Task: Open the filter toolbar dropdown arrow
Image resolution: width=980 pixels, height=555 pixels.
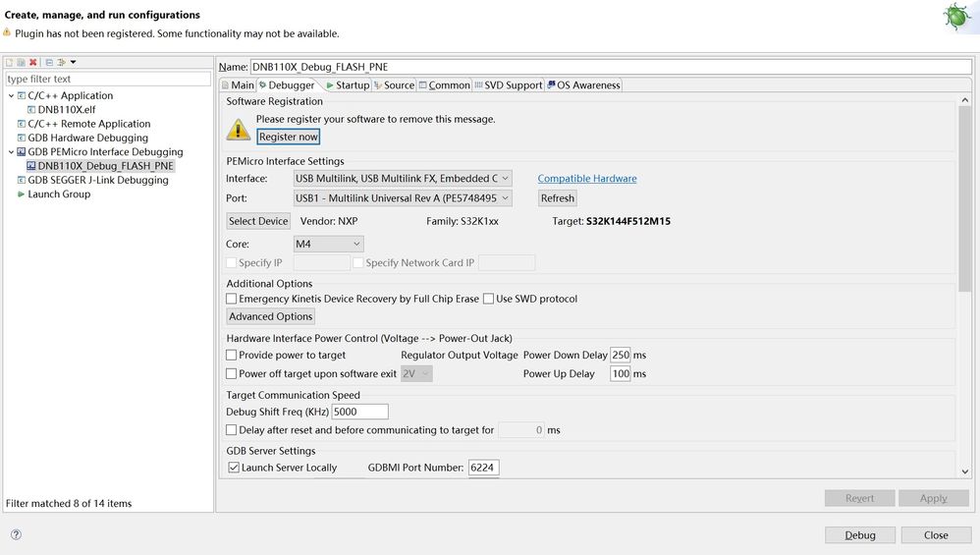Action: (x=73, y=62)
